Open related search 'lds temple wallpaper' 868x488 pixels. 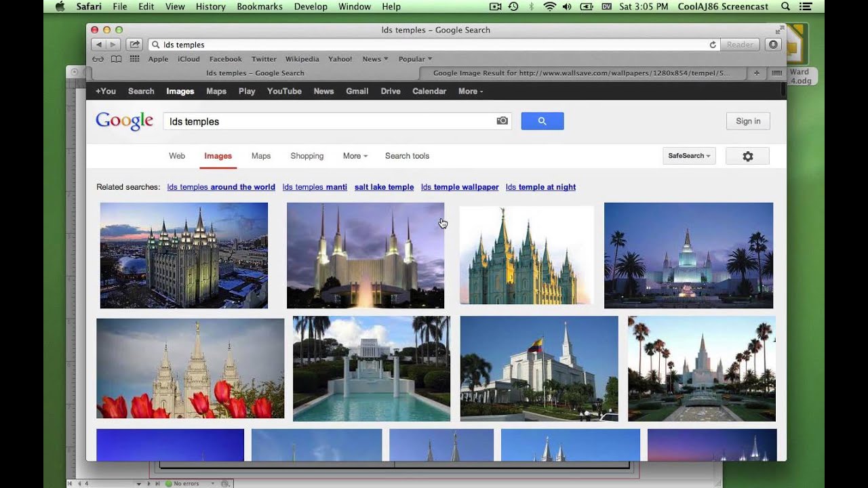tap(460, 187)
